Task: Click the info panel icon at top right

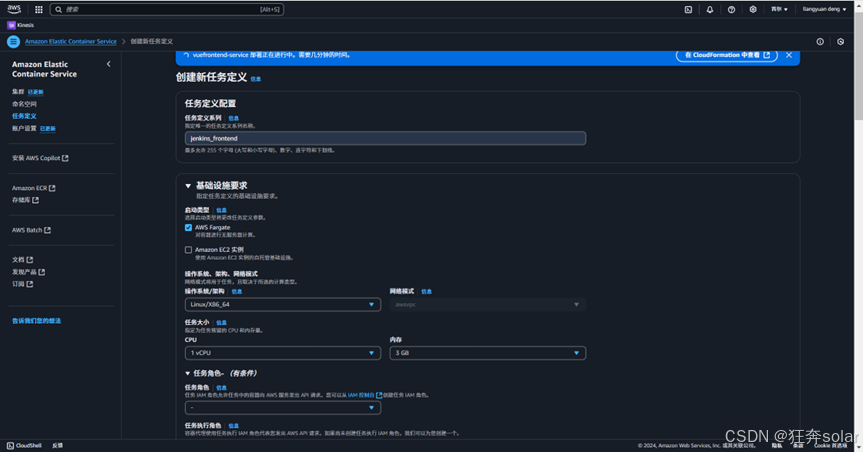Action: pyautogui.click(x=820, y=42)
